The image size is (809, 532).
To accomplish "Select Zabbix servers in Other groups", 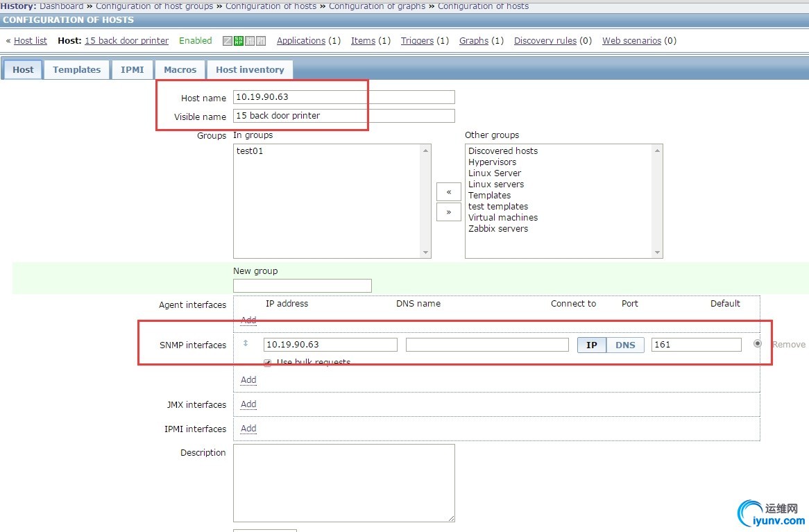I will click(x=498, y=229).
